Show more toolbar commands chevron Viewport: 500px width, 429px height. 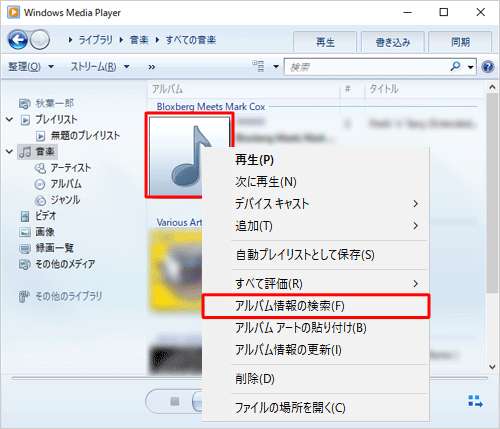pyautogui.click(x=152, y=67)
